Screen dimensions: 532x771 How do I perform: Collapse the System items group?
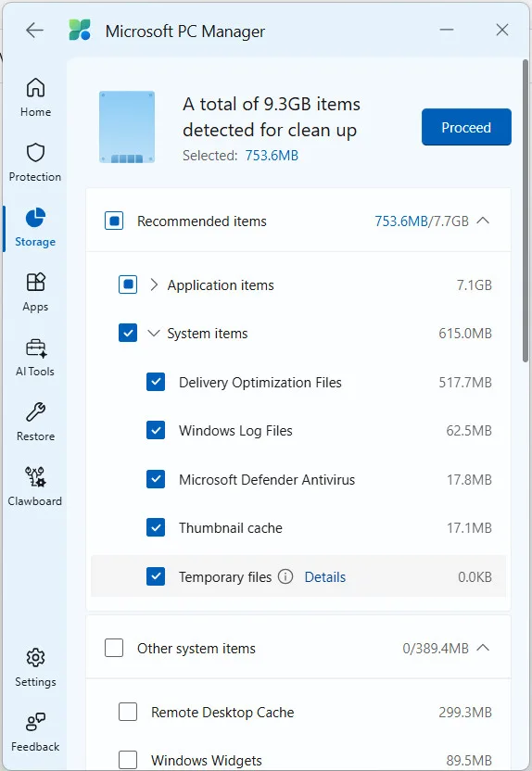(154, 333)
